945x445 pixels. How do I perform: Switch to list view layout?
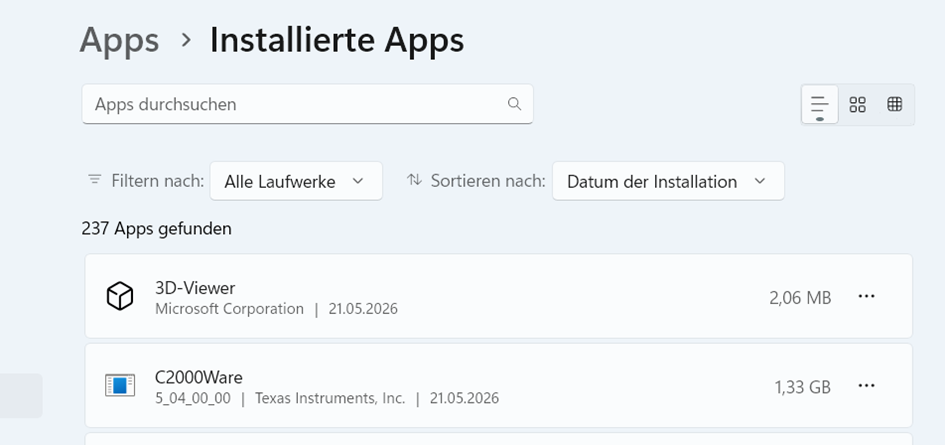tap(820, 105)
